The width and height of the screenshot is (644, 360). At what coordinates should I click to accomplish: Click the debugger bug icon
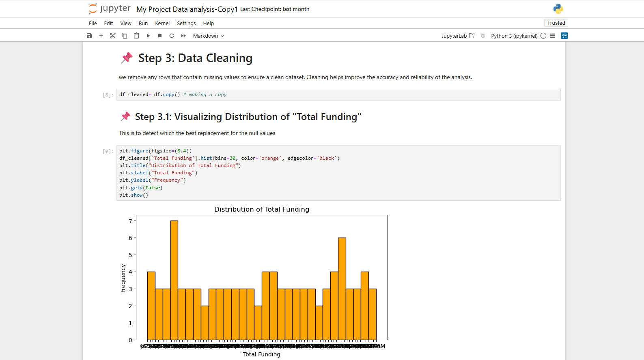[483, 36]
